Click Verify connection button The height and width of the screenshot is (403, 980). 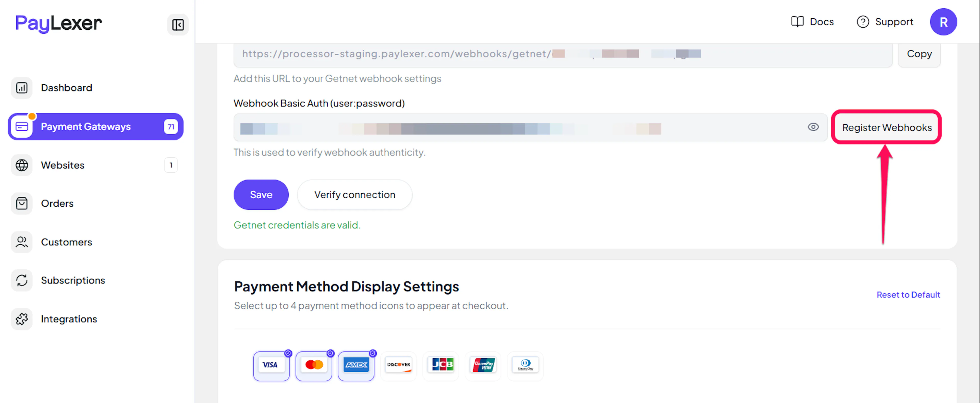pos(354,195)
